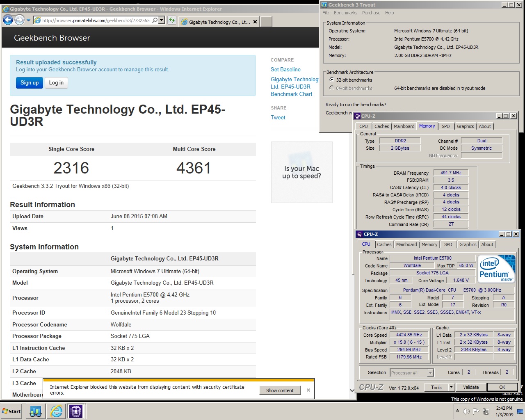Open the Help menu in Geekbench
The image size is (525, 420).
(x=389, y=13)
